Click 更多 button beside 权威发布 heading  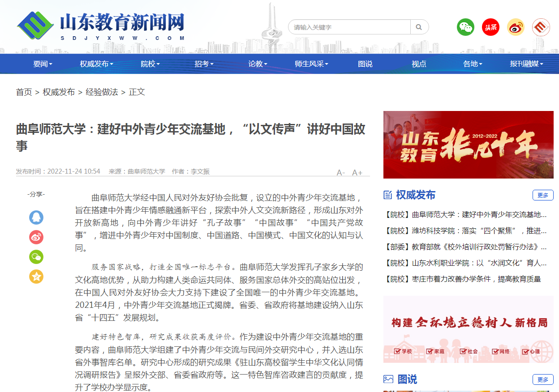[543, 195]
